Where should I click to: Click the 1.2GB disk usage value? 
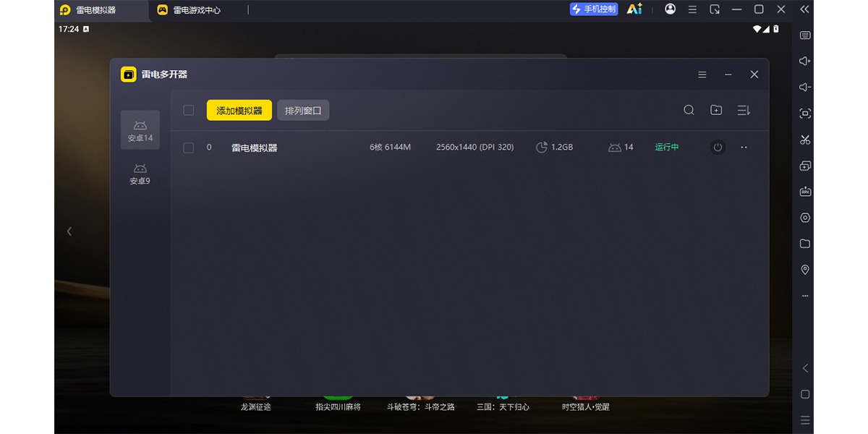(562, 148)
